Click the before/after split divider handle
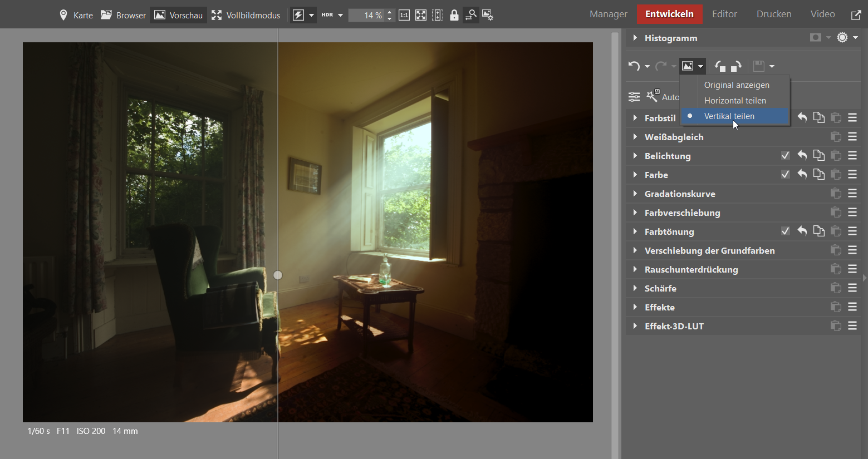Viewport: 868px width, 459px height. click(x=278, y=275)
